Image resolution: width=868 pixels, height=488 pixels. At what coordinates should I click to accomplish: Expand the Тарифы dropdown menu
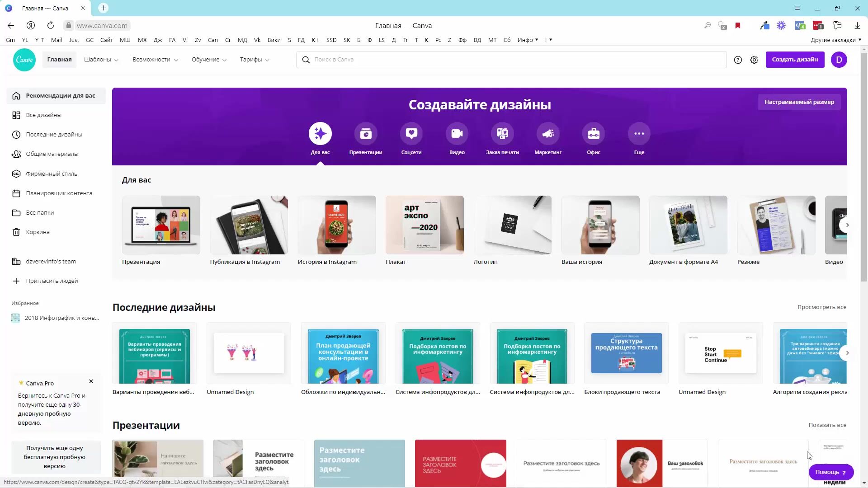click(254, 60)
